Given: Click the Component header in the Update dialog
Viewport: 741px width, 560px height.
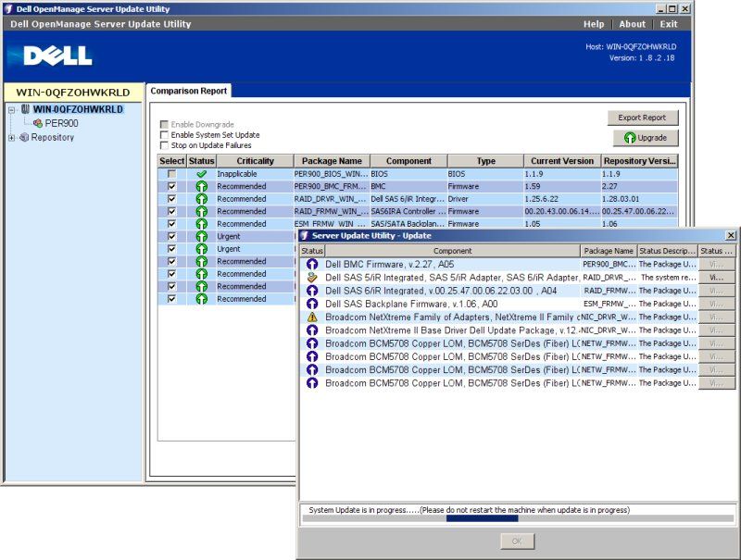Looking at the screenshot, I should (x=453, y=251).
